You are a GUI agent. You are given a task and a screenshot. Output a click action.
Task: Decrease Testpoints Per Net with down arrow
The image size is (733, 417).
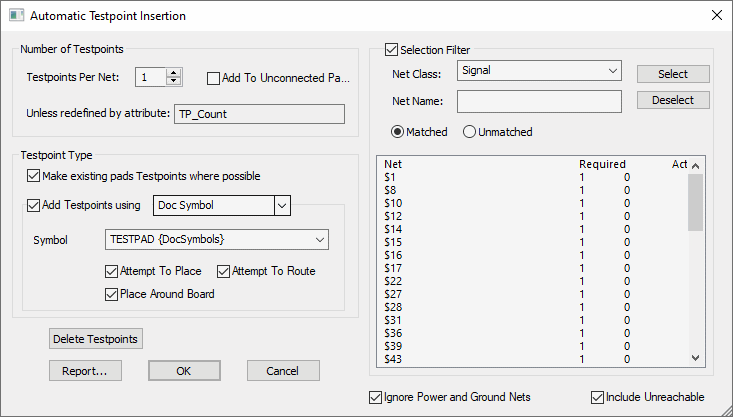tap(174, 81)
